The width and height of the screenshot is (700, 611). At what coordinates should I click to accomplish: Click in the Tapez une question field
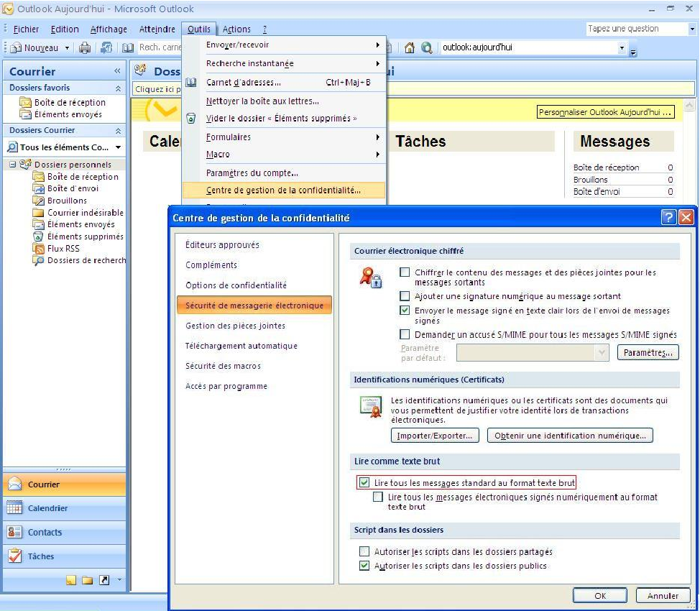pos(637,29)
